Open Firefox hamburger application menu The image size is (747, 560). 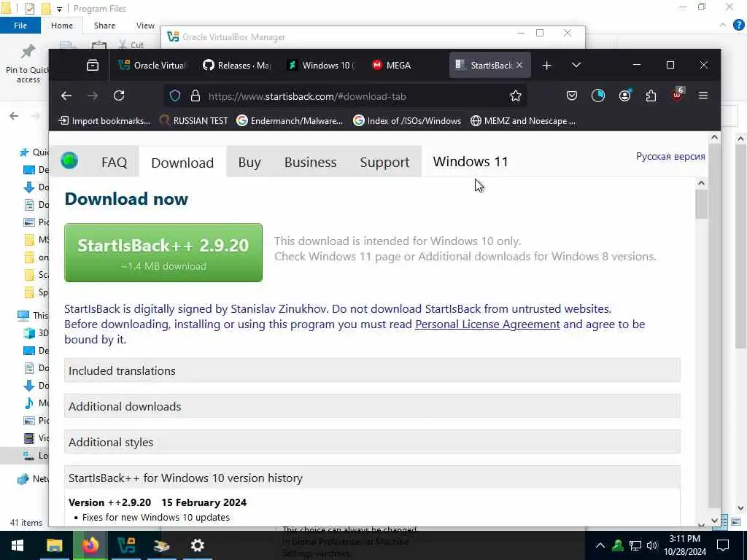(x=703, y=96)
